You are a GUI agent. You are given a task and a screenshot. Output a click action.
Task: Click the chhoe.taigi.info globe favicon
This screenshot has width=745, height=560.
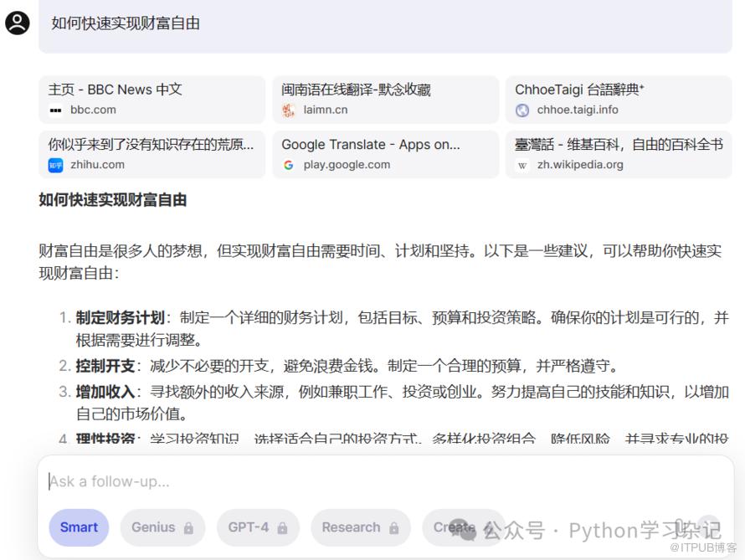click(522, 110)
